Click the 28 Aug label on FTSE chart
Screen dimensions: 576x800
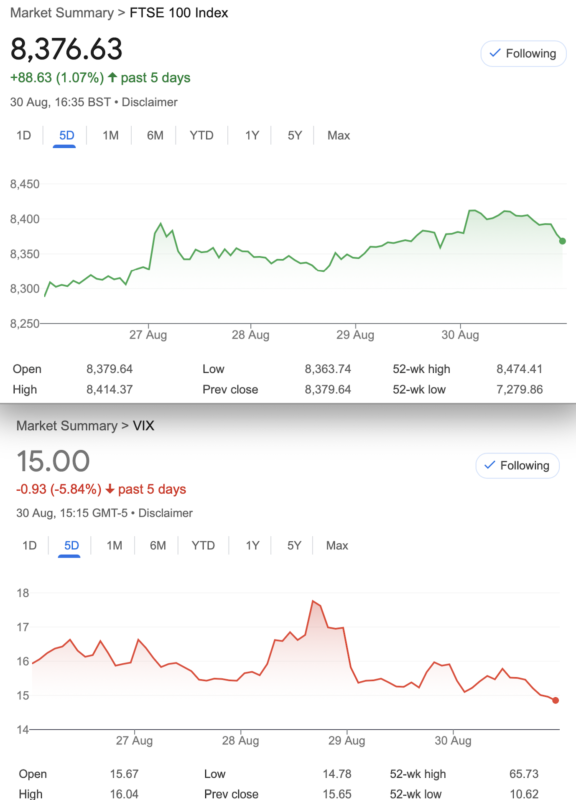coord(250,335)
